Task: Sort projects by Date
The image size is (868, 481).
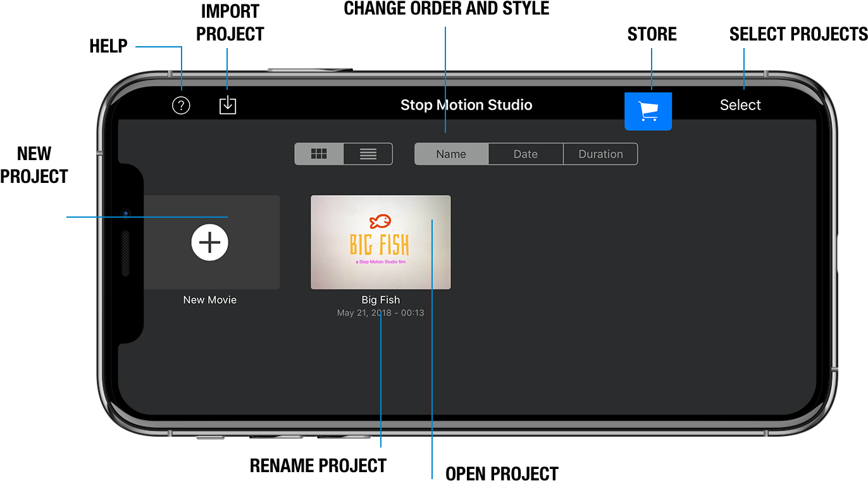Action: 525,154
